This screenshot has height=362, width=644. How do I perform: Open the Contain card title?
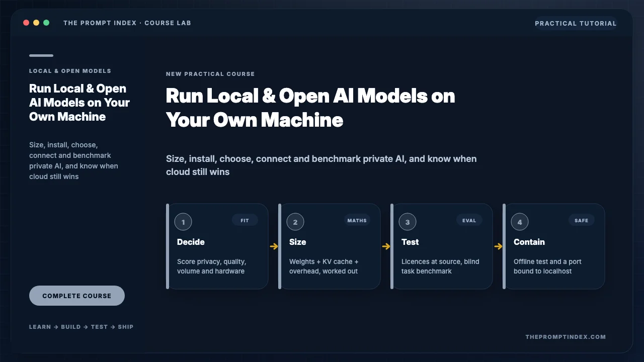[529, 242]
